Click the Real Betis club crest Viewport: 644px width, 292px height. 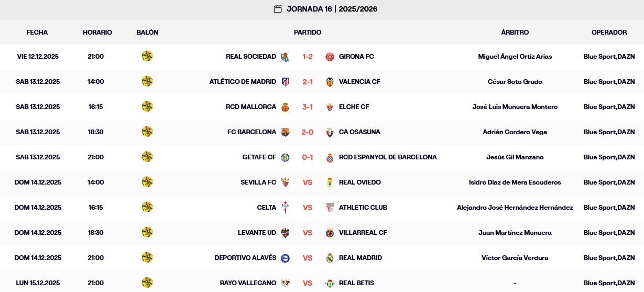pyautogui.click(x=330, y=283)
